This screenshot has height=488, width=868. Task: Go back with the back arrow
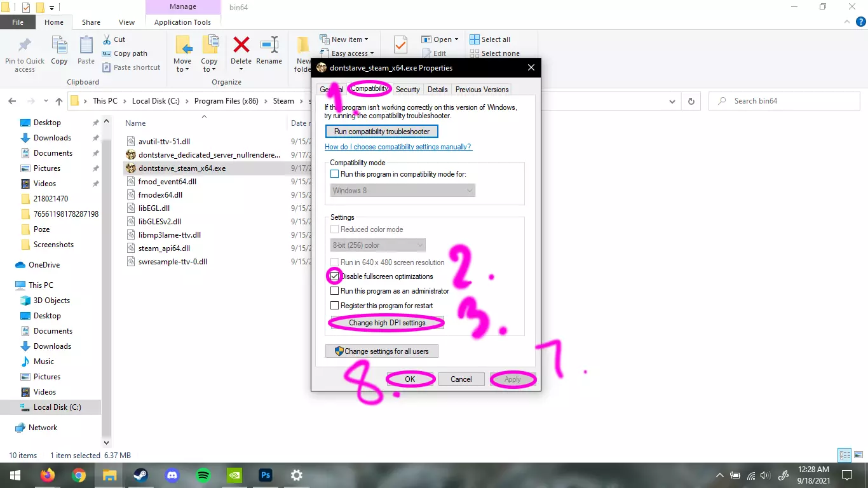12,101
